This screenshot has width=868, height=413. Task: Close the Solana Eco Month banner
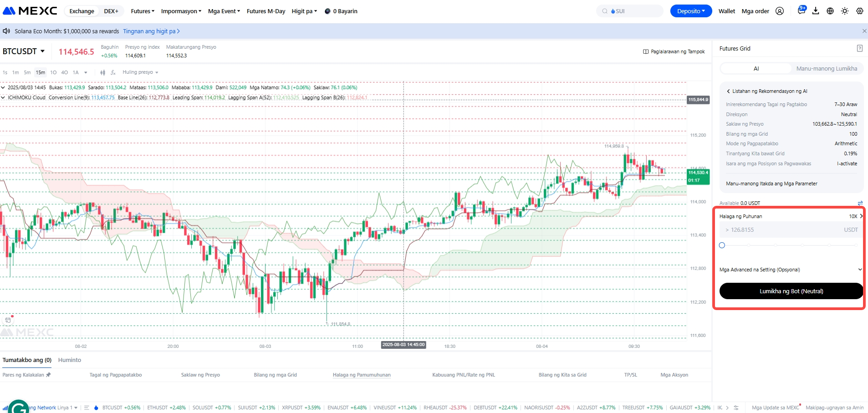click(864, 31)
